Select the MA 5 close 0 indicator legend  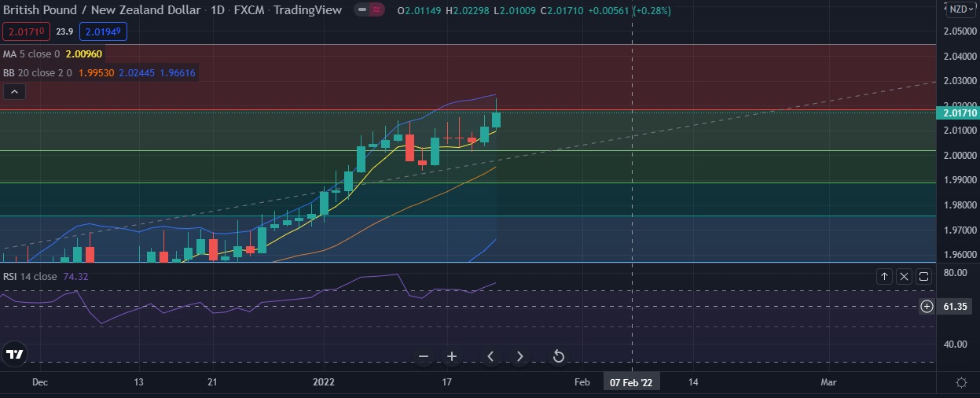coord(31,54)
